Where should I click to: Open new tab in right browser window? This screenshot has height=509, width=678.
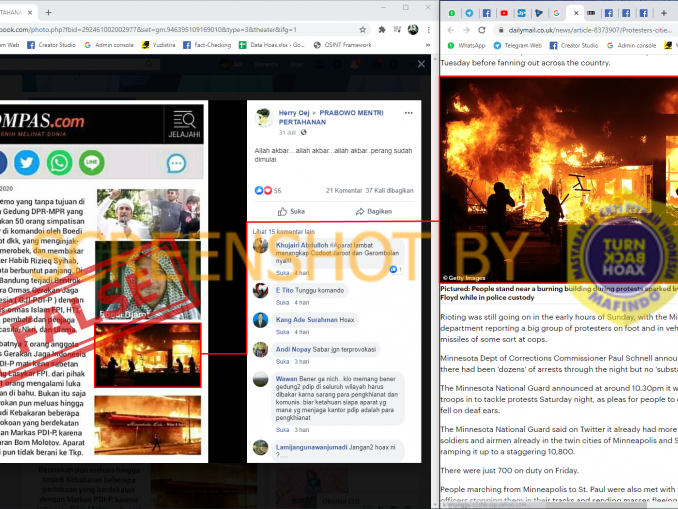[x=663, y=13]
